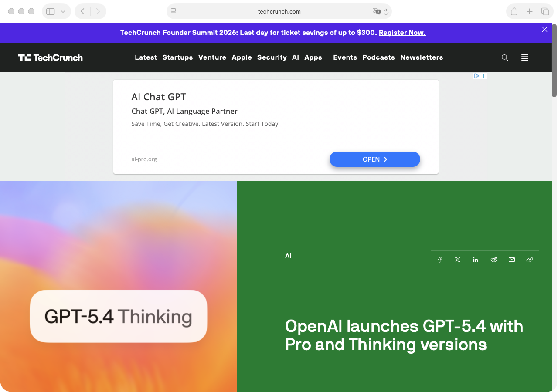Click the AdChoices triangle icon on the ad

pyautogui.click(x=476, y=76)
